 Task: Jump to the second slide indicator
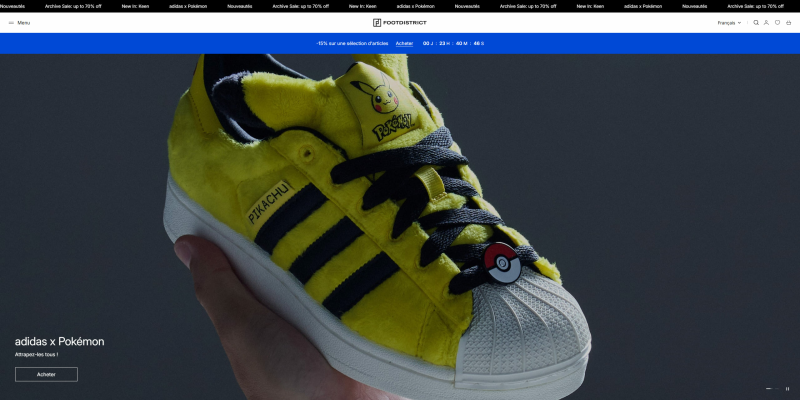click(x=777, y=389)
